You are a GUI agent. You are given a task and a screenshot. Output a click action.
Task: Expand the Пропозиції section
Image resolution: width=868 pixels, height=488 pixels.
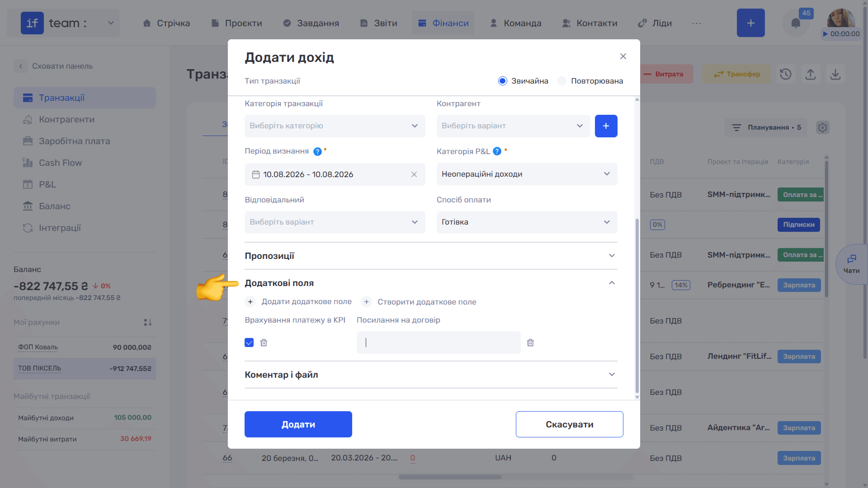[431, 256]
